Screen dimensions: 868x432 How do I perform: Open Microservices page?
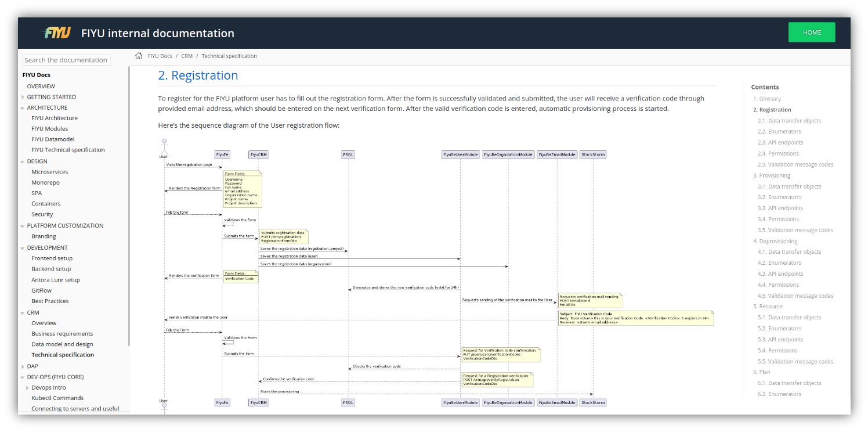[49, 172]
